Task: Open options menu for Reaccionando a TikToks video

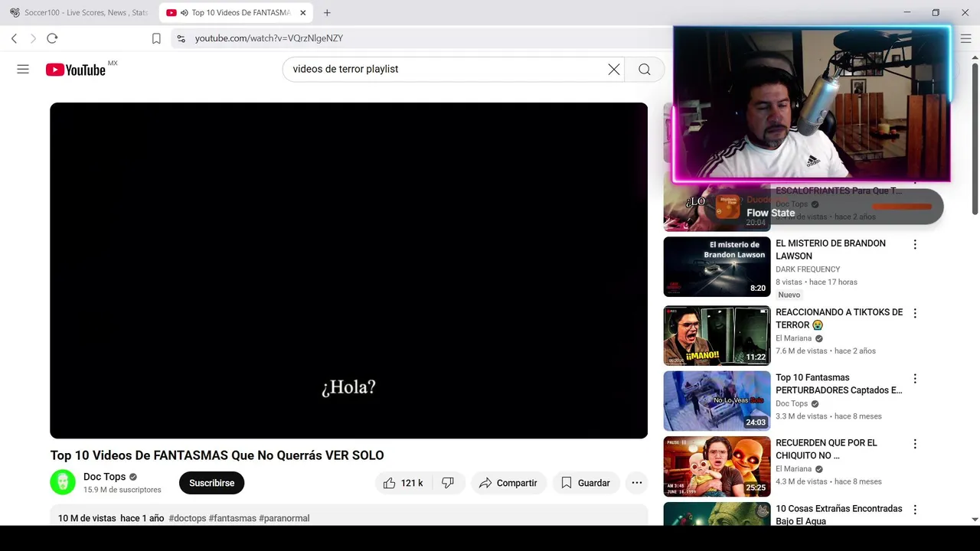Action: point(915,313)
